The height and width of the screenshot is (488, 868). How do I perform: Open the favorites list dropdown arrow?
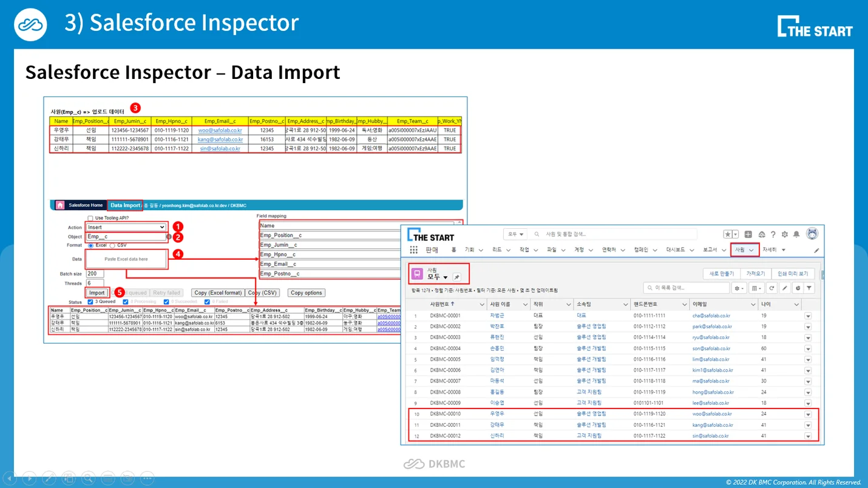click(736, 234)
